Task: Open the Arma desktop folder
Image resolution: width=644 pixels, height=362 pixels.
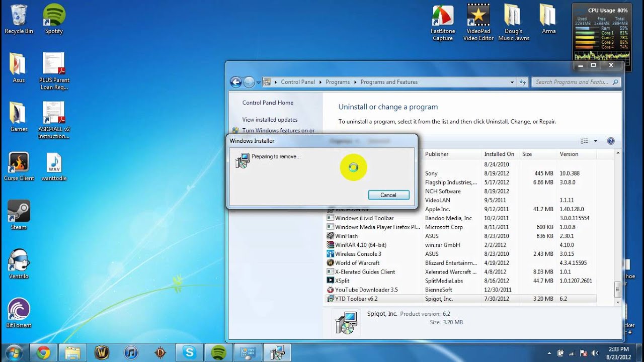Action: tap(548, 20)
